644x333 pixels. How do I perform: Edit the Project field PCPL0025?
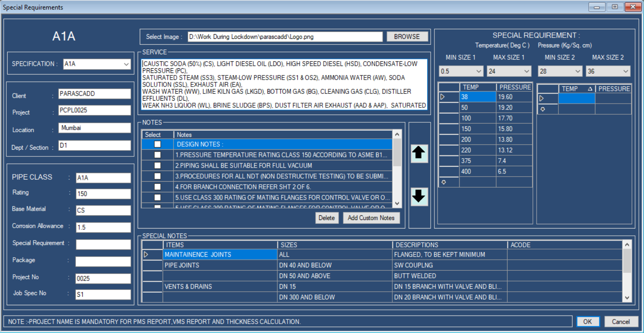point(95,110)
